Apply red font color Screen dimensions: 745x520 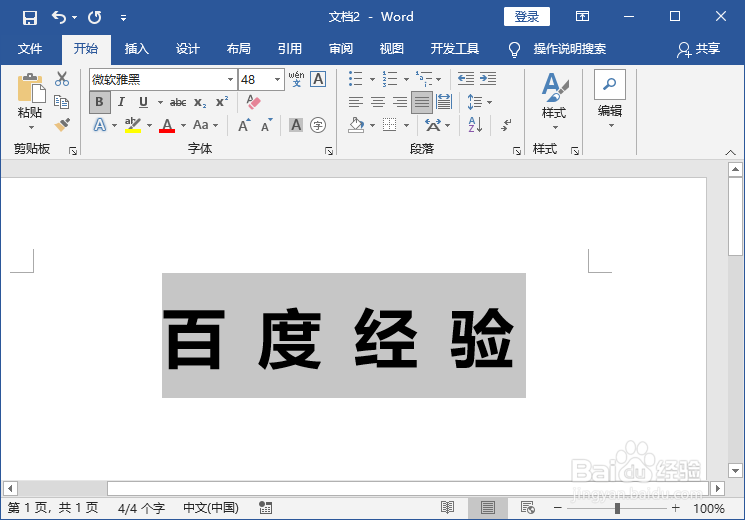(167, 125)
